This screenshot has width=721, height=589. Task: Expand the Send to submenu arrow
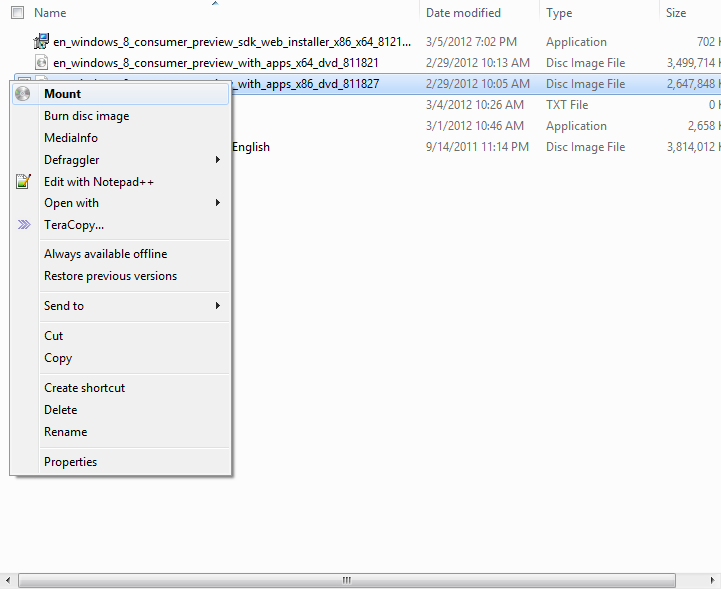click(218, 306)
